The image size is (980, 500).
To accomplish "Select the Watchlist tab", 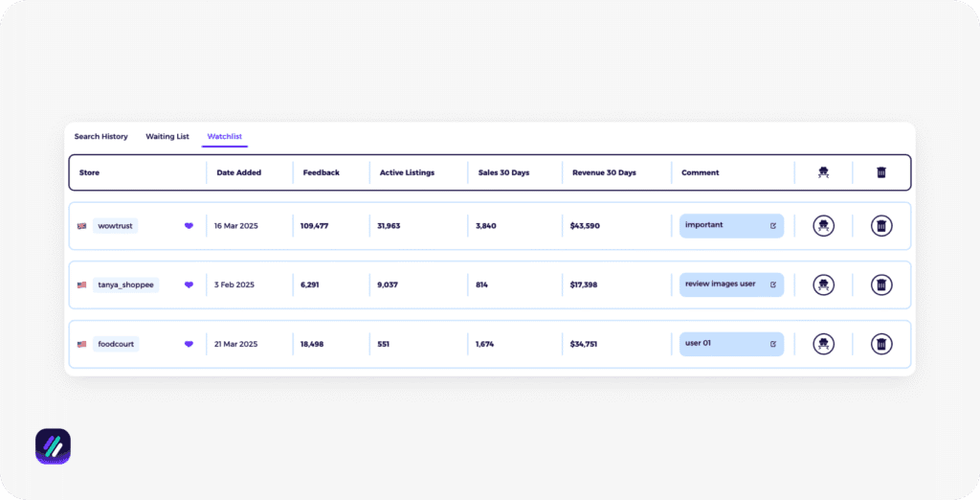I will click(224, 136).
